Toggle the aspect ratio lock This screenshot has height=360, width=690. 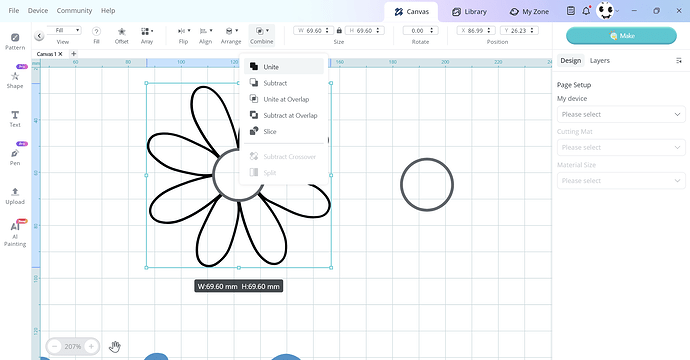point(339,30)
